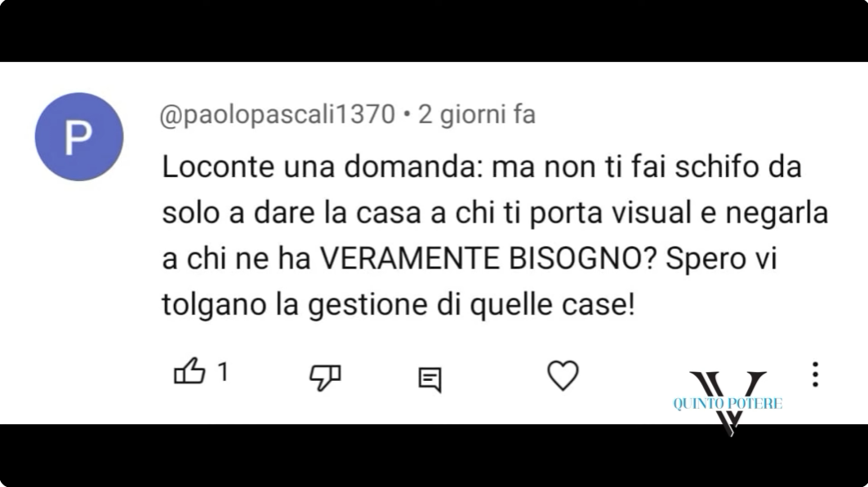Click the phrase "Spero vi" in the comment
This screenshot has width=868, height=487.
pyautogui.click(x=721, y=259)
